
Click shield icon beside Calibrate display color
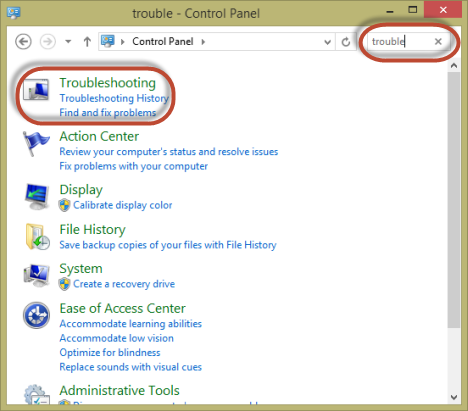[x=65, y=205]
